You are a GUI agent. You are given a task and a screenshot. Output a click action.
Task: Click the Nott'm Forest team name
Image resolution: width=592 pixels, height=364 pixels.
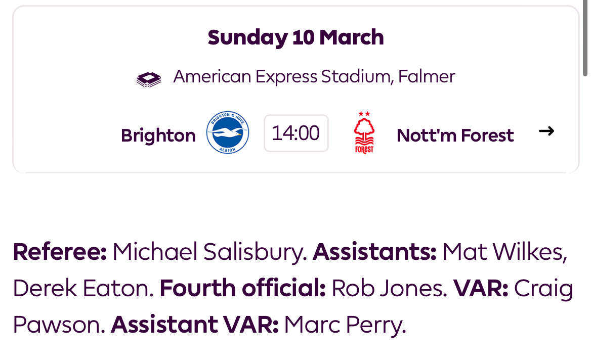(455, 135)
